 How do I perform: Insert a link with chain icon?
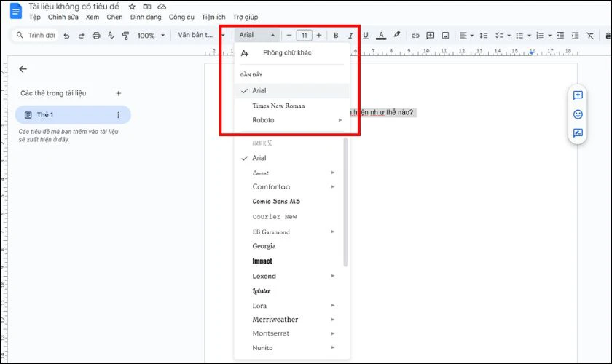tap(415, 36)
